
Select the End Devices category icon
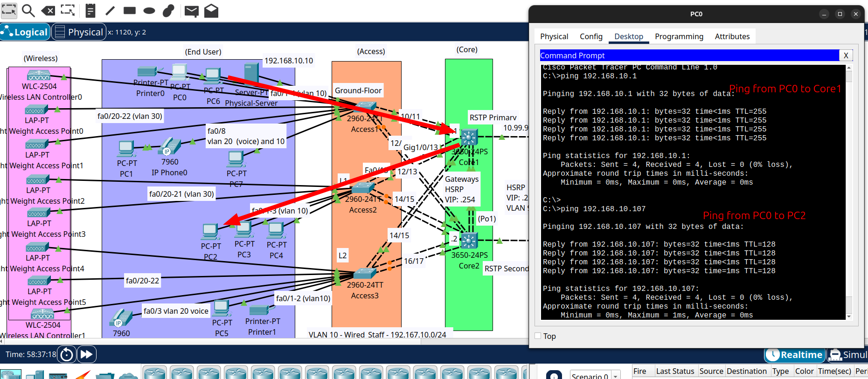pyautogui.click(x=35, y=374)
